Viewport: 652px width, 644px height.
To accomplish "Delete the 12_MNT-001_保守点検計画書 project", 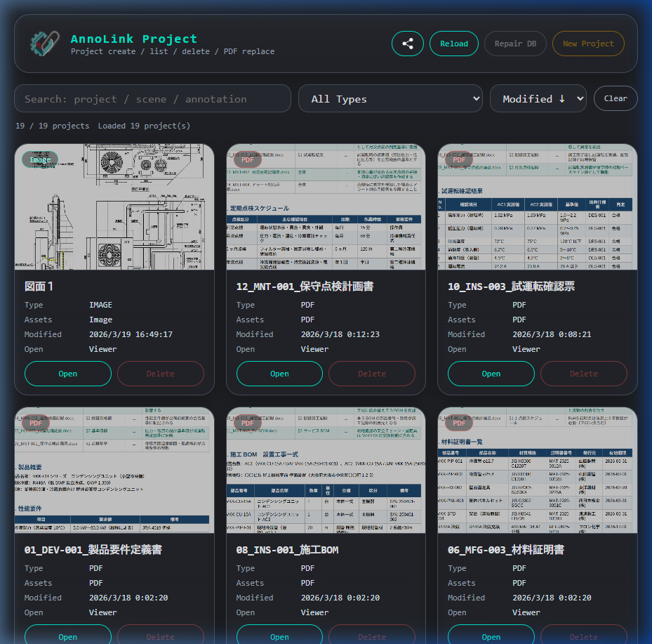I will (372, 374).
